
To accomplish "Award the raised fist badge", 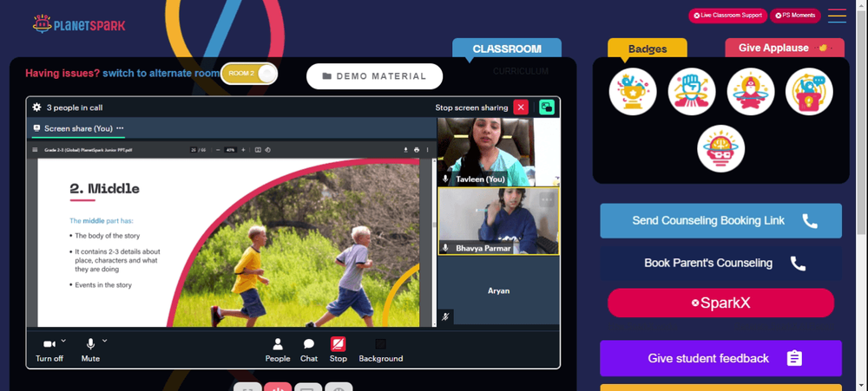I will pyautogui.click(x=692, y=91).
